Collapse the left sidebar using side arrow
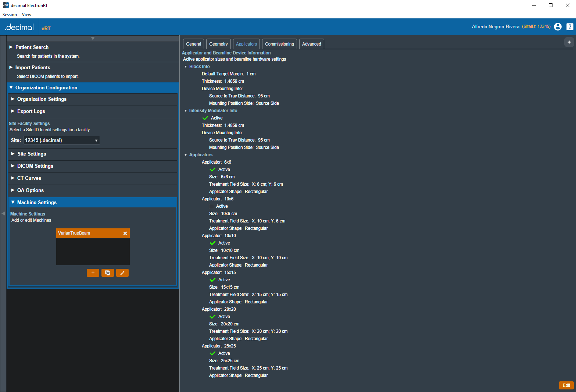The height and width of the screenshot is (392, 576). (x=3, y=213)
